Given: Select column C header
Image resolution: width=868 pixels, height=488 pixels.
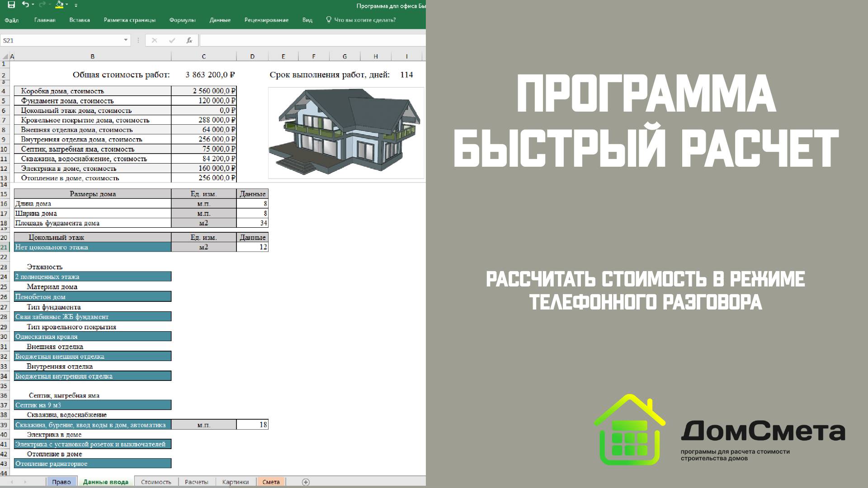Looking at the screenshot, I should pos(203,56).
